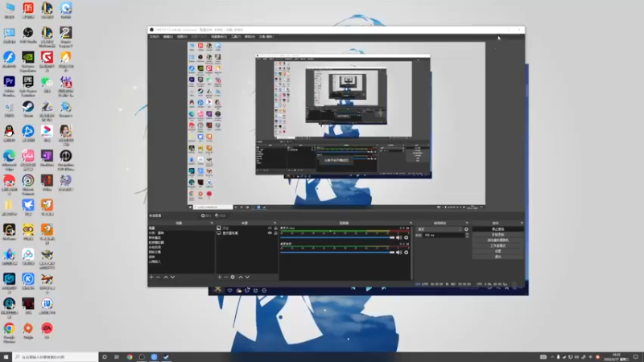This screenshot has height=362, width=644.
Task: Mute the second audio mixer channel's speaker icon
Action: (x=398, y=253)
